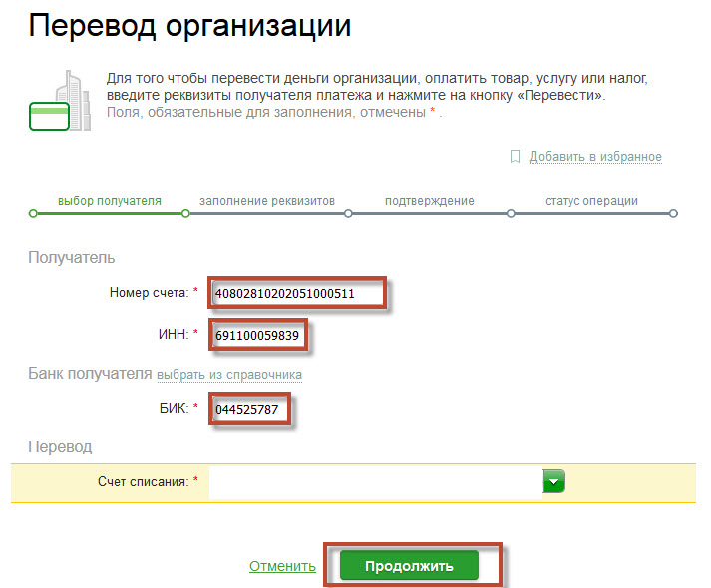Open the Счет списания selection box
Screen dimensions: 711x588
[375, 482]
